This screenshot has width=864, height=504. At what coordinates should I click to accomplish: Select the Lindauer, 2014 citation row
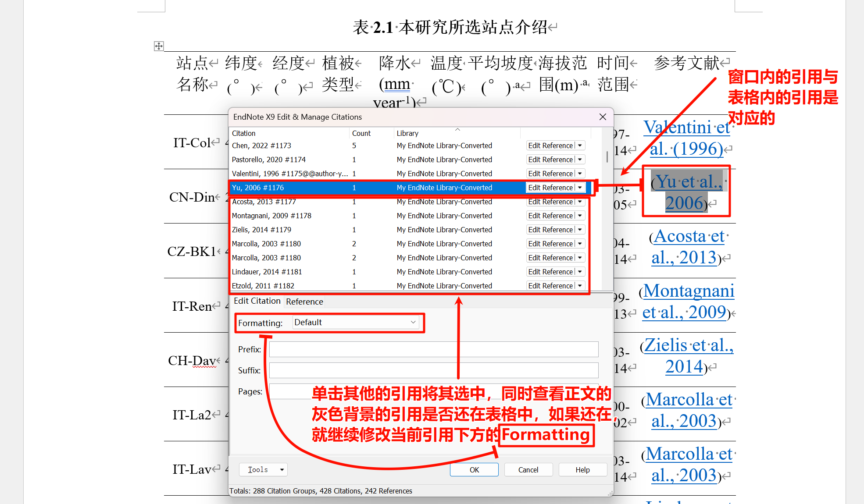pyautogui.click(x=307, y=271)
